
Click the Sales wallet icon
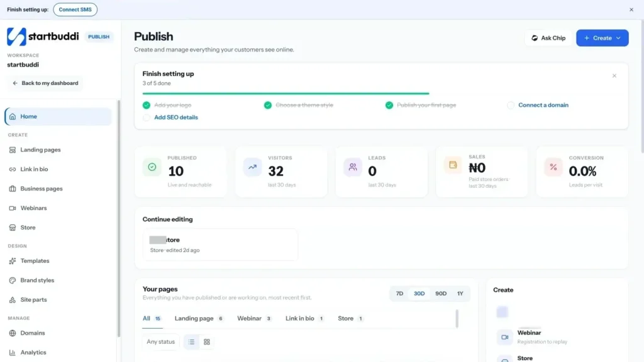(x=453, y=165)
